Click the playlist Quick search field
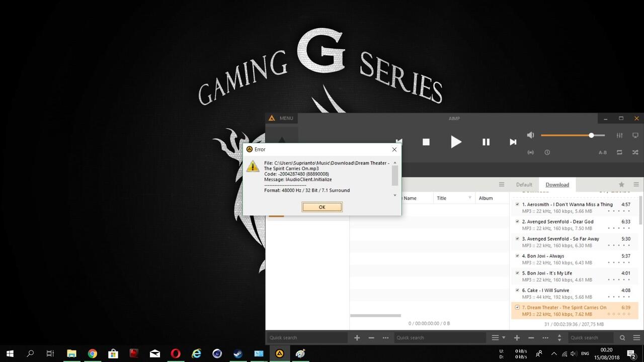Image resolution: width=644 pixels, height=362 pixels. click(591, 338)
